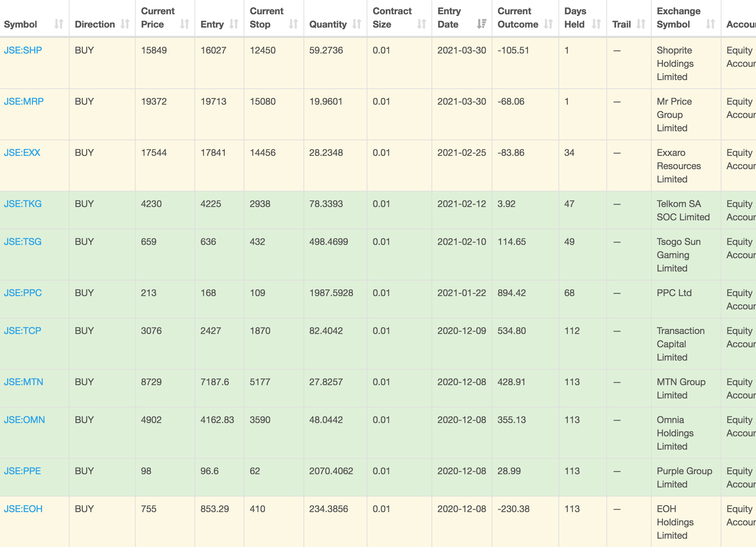The height and width of the screenshot is (547, 756).
Task: Click the 47 days held cell
Action: (583, 210)
